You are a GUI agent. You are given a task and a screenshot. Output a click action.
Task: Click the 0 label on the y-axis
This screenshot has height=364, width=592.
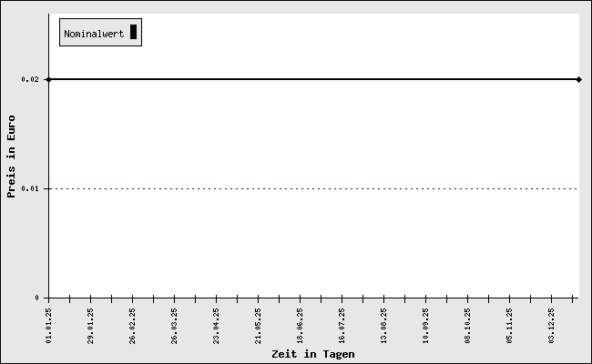pos(36,298)
